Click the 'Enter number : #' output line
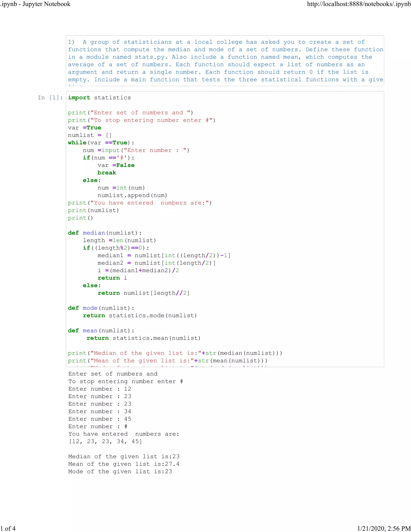 pos(98,426)
